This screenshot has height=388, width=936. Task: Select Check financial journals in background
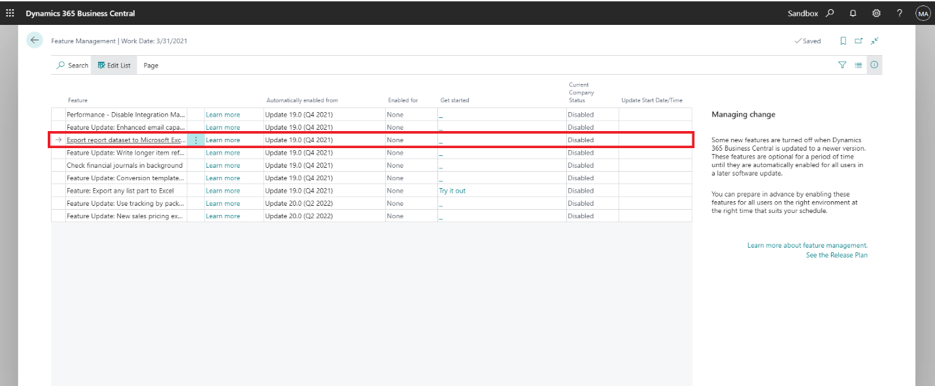pyautogui.click(x=125, y=165)
